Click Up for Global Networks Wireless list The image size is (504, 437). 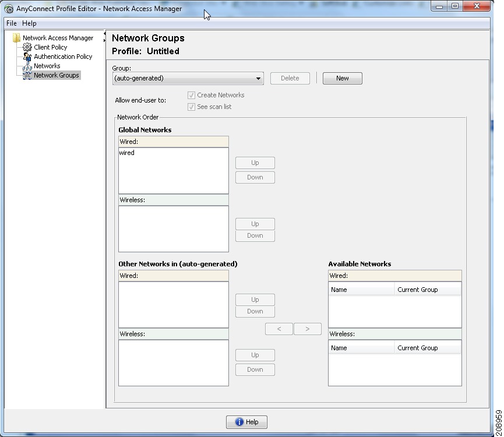pyautogui.click(x=255, y=224)
